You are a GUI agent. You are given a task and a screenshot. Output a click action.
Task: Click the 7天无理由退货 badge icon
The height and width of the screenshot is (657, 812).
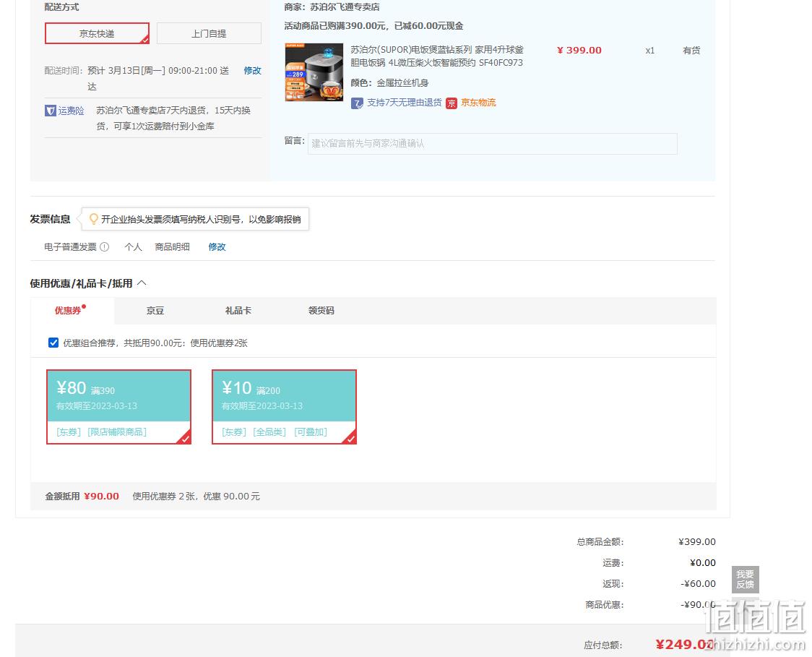point(357,103)
